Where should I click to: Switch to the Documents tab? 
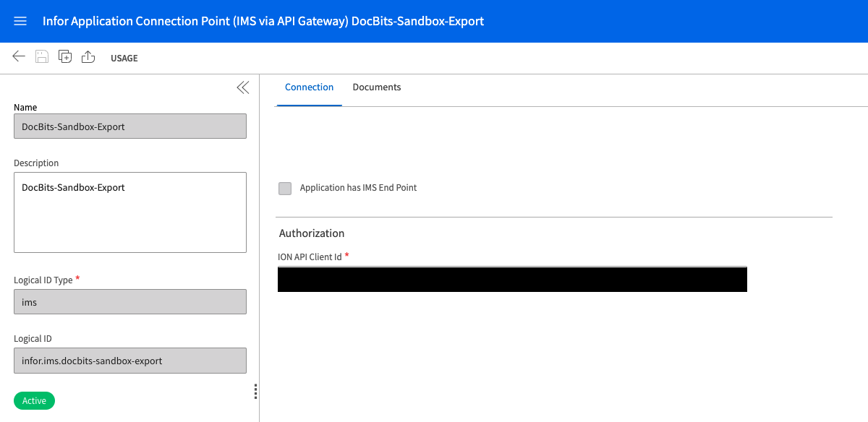coord(376,87)
